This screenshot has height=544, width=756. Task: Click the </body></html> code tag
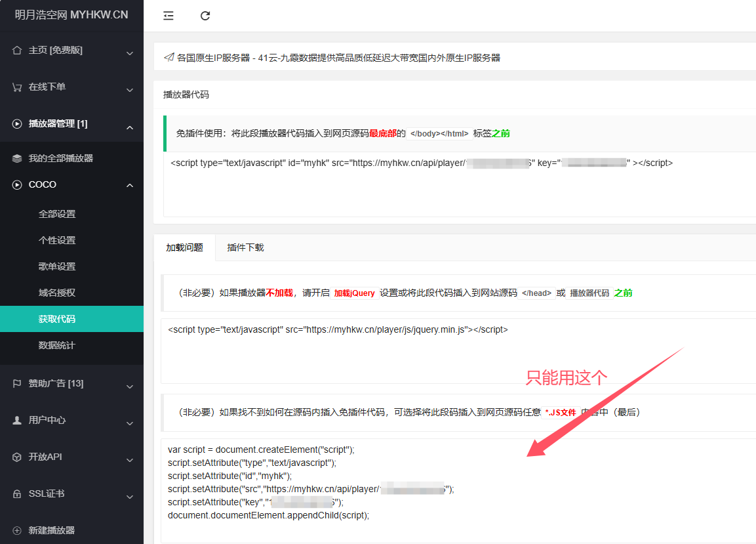[x=439, y=134]
